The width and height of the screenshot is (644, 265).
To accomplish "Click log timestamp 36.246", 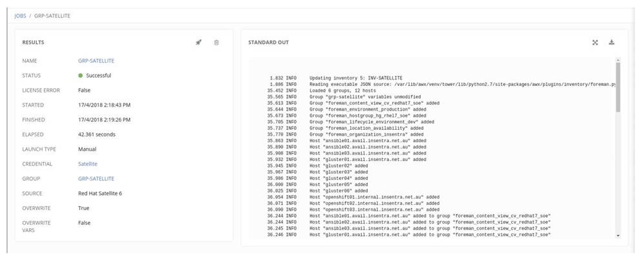I will tap(274, 235).
